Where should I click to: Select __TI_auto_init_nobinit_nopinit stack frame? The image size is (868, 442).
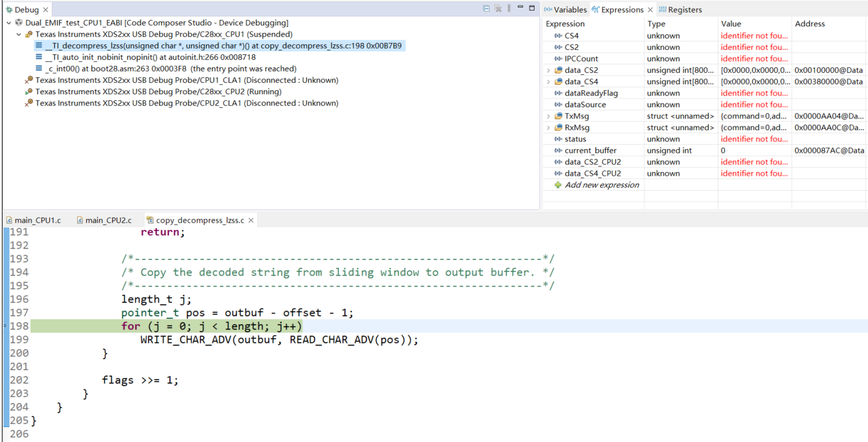pos(150,57)
